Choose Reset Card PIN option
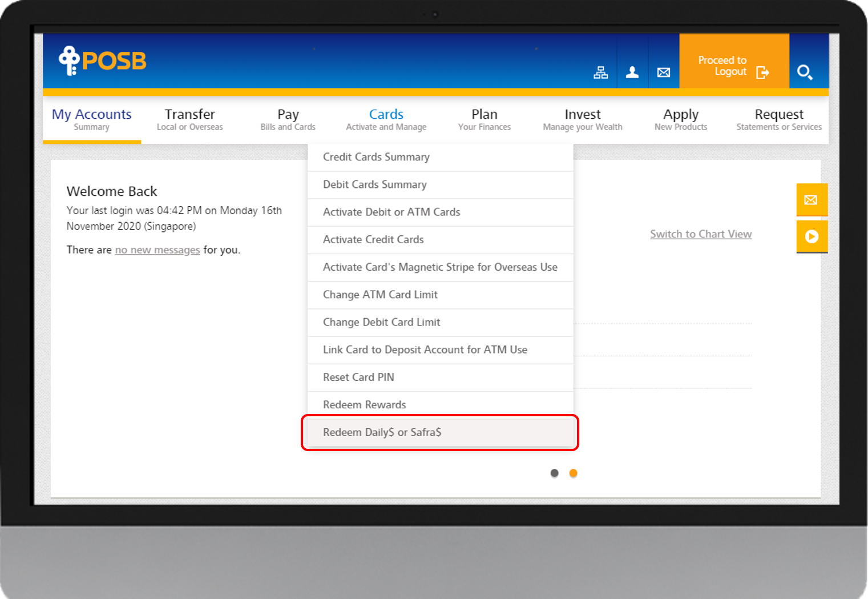This screenshot has width=868, height=599. (358, 377)
